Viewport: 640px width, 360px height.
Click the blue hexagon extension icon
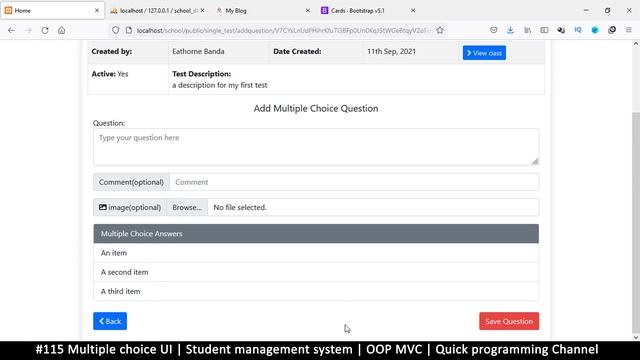[x=595, y=30]
